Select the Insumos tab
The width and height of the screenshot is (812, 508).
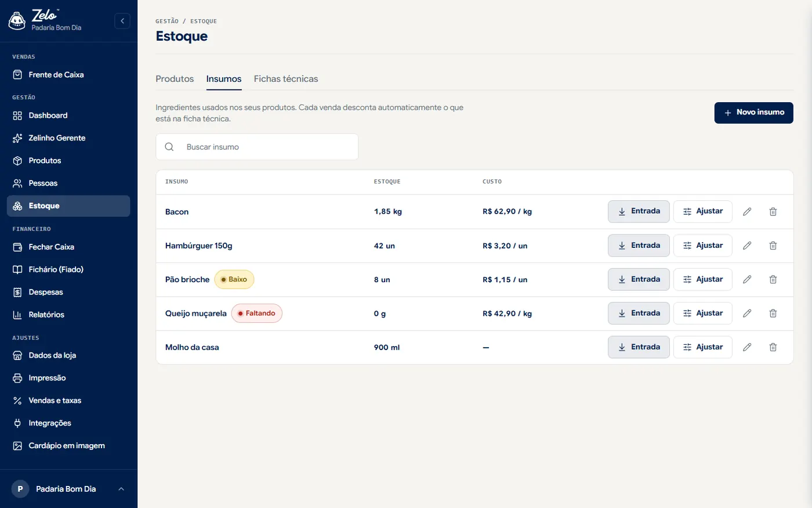[x=224, y=79]
